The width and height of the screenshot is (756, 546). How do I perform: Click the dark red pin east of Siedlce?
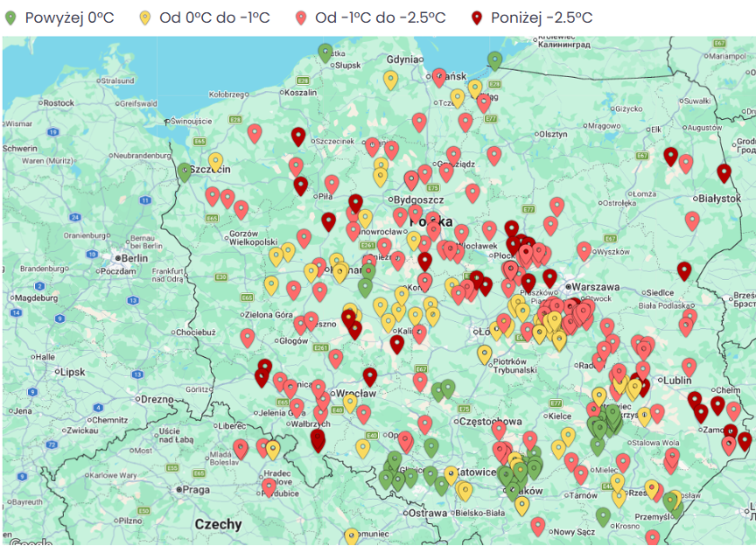point(684,271)
